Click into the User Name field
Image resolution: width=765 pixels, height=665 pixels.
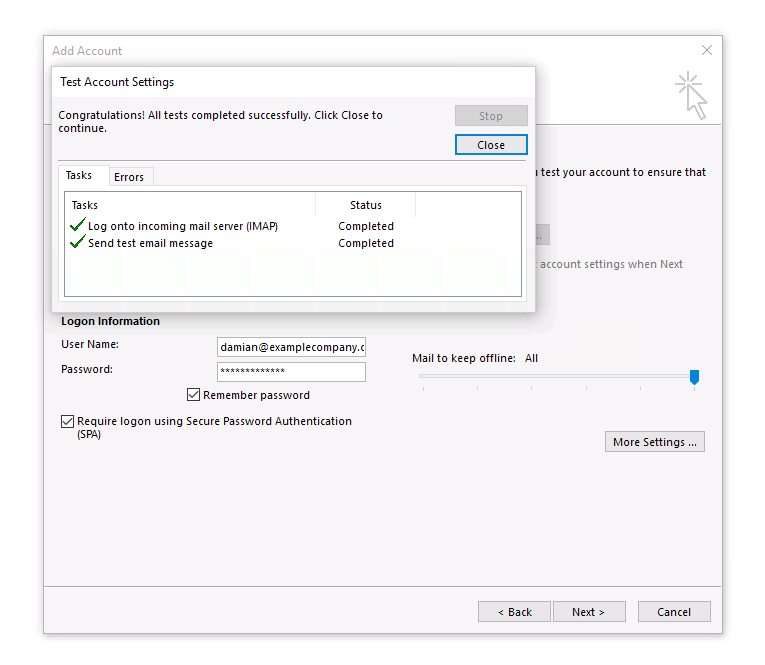(x=291, y=347)
